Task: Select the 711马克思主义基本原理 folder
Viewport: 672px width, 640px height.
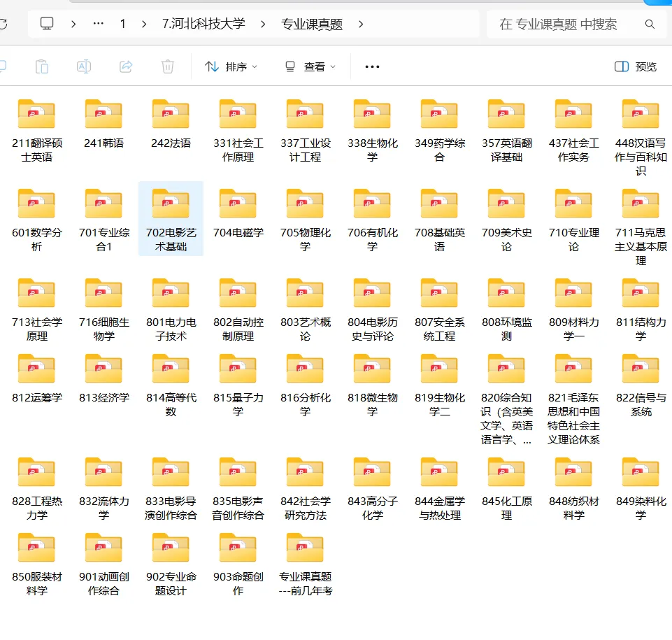Action: 641,227
